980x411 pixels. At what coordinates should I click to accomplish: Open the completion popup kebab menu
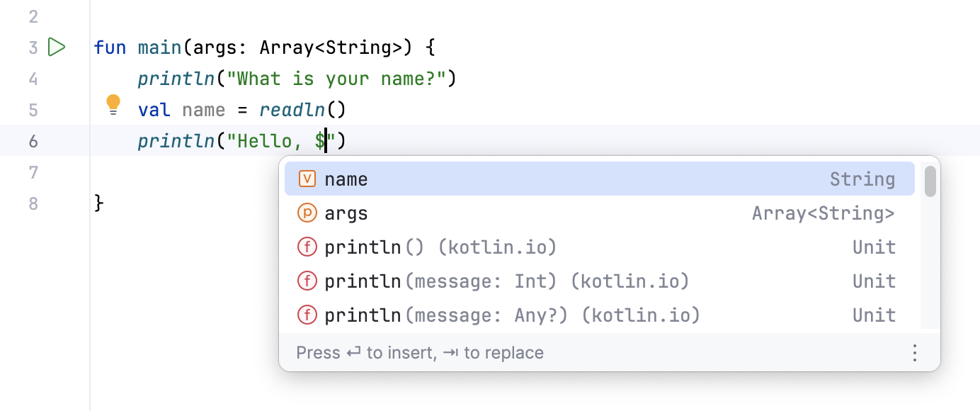[x=914, y=352]
